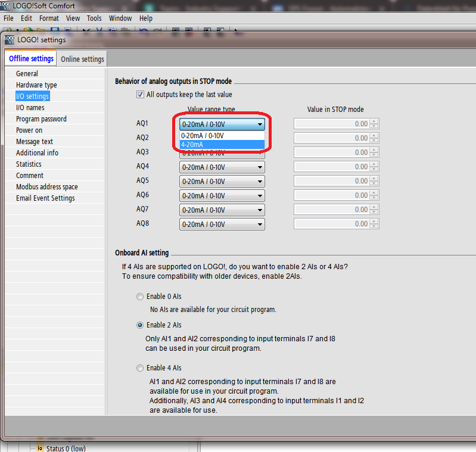Switch to the Online settings tab

82,59
